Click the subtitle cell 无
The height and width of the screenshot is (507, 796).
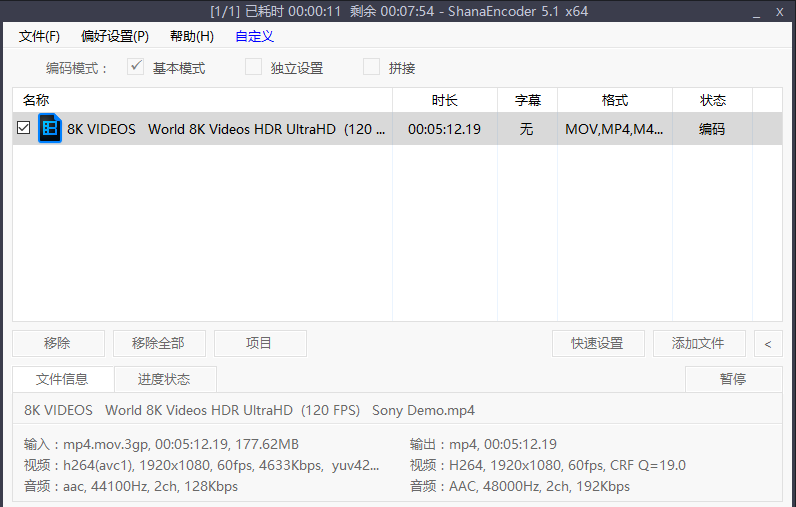[526, 129]
